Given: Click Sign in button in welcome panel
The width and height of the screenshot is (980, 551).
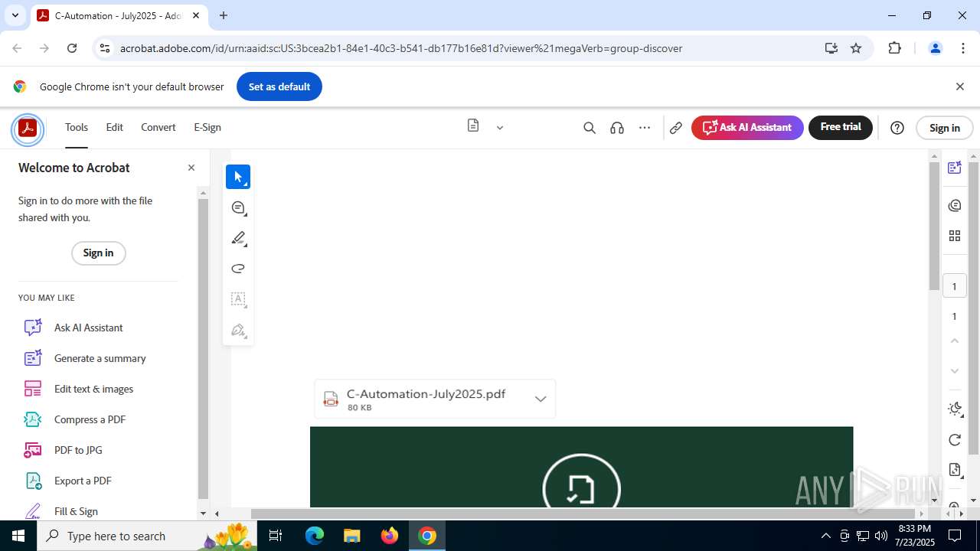Looking at the screenshot, I should [x=98, y=253].
